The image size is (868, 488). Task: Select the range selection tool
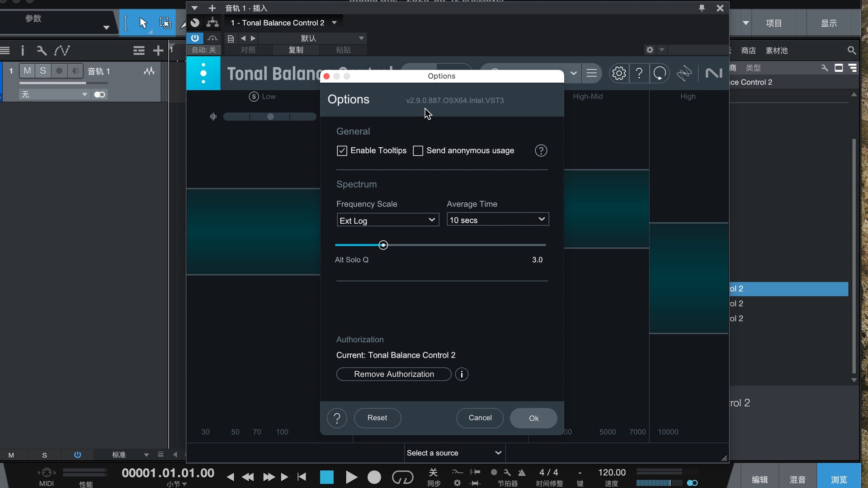coord(165,23)
